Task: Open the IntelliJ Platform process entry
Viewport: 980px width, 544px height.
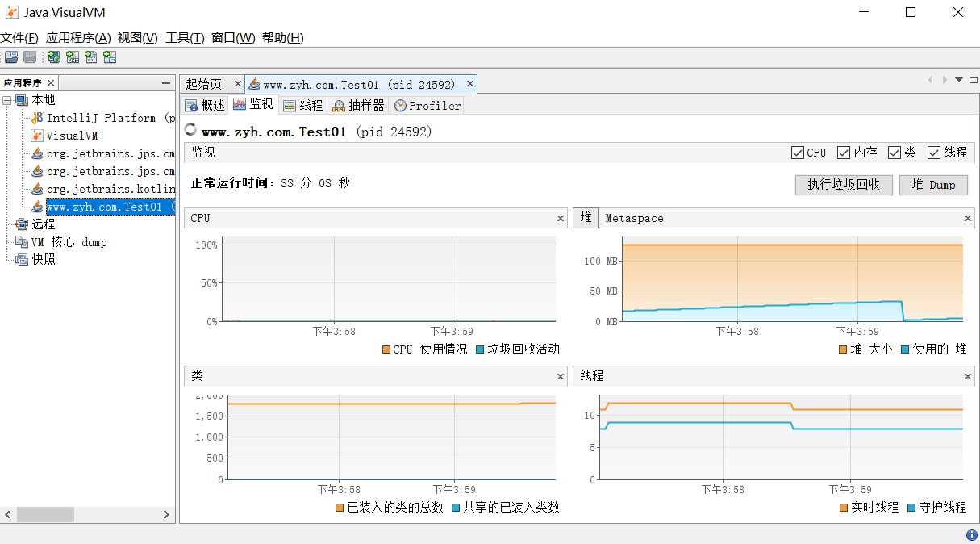Action: (101, 118)
